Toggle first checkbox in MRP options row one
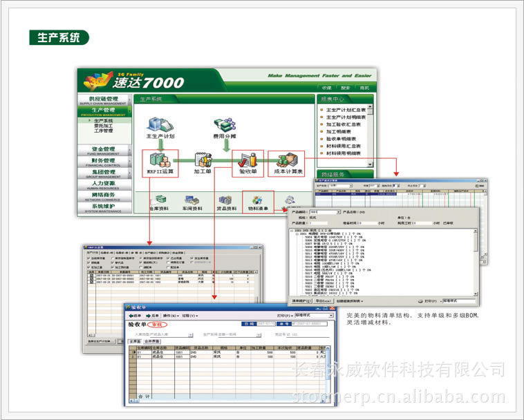 point(88,258)
